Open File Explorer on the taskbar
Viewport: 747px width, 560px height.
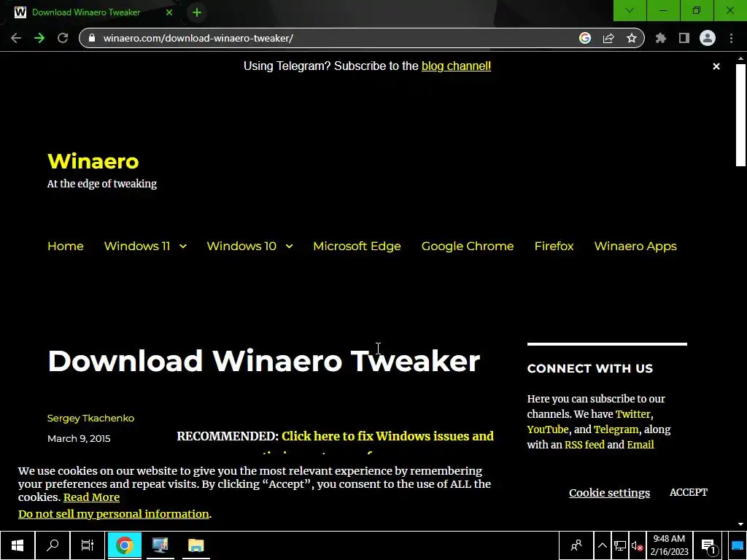(196, 545)
